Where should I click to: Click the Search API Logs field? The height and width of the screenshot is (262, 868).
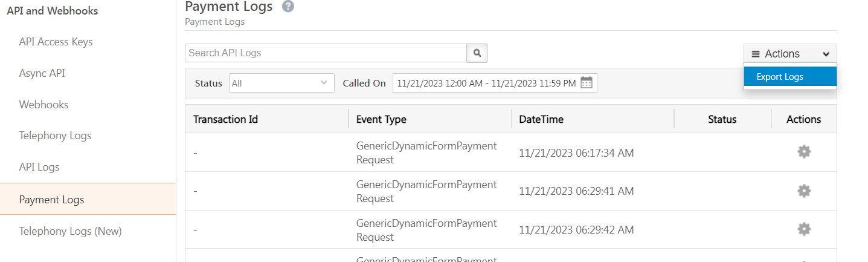pyautogui.click(x=326, y=53)
